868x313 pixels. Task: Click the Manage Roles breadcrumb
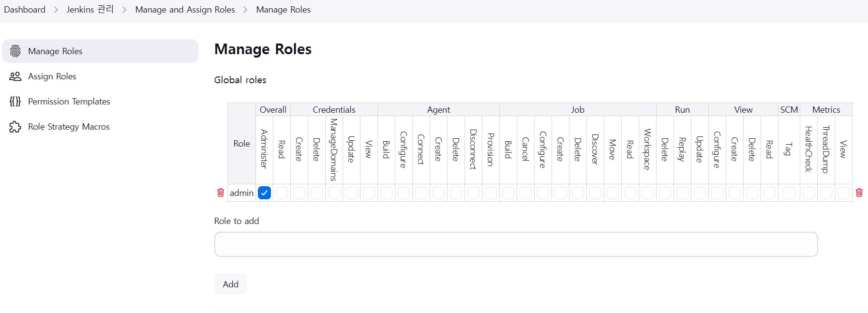click(284, 10)
